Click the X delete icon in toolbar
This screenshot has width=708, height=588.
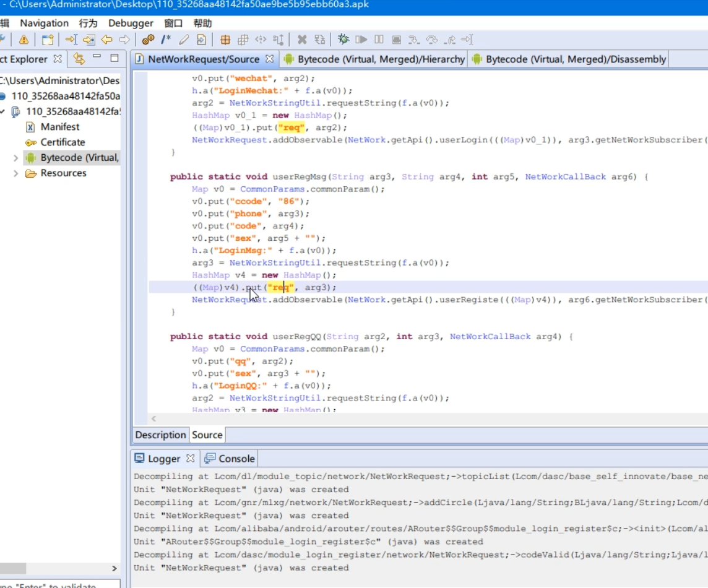302,40
